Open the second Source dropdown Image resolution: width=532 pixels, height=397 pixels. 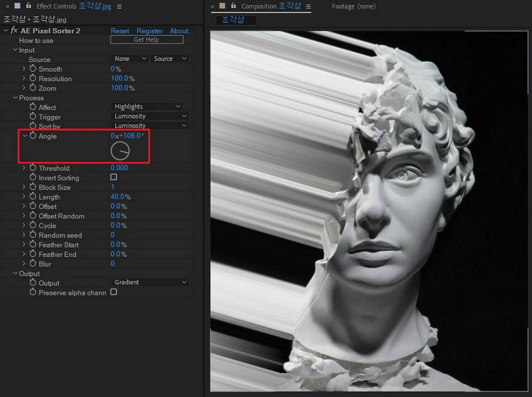pyautogui.click(x=170, y=59)
